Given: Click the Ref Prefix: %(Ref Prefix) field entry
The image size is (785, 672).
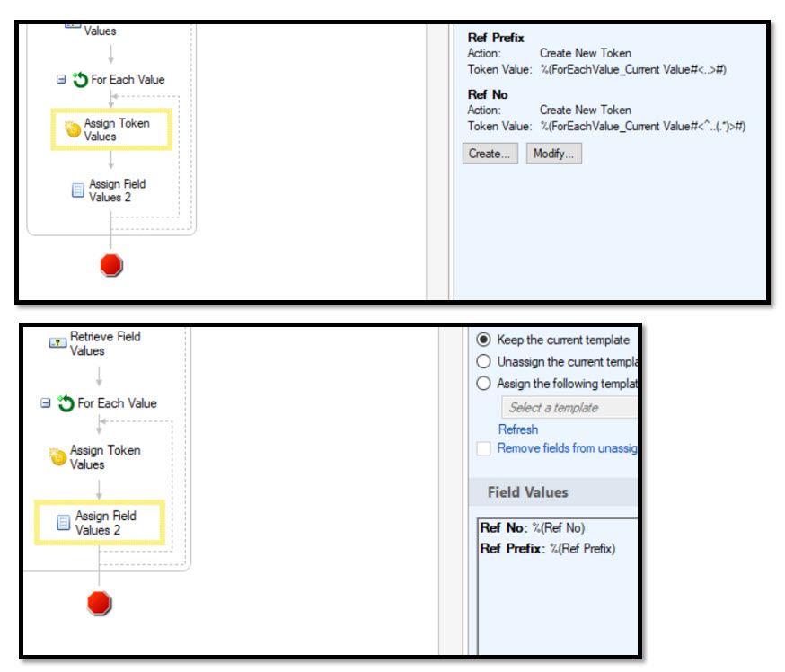Looking at the screenshot, I should tap(548, 549).
